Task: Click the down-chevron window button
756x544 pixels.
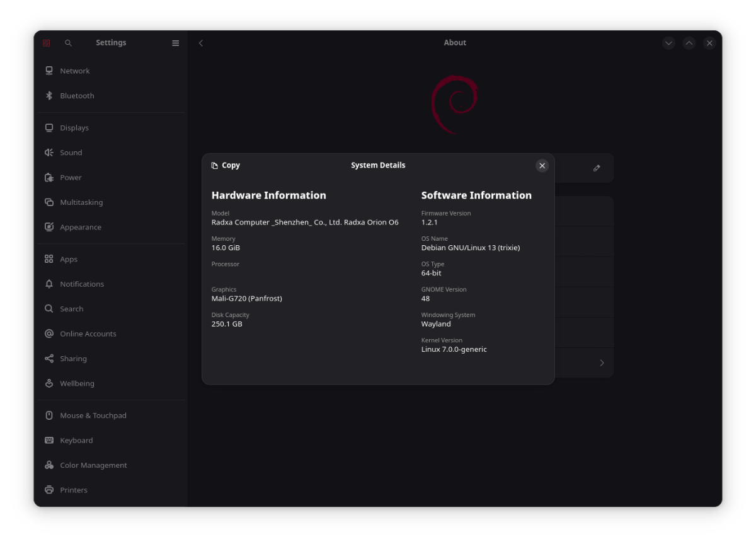Action: [x=669, y=43]
